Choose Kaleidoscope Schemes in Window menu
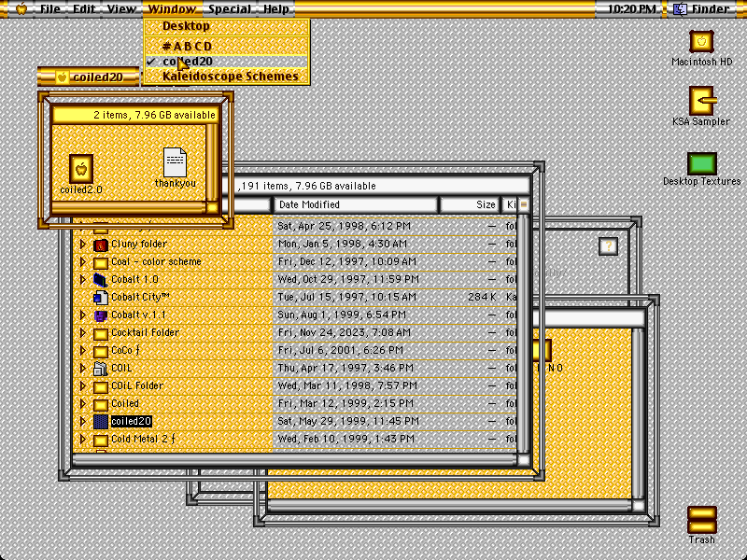This screenshot has height=560, width=747. click(227, 77)
